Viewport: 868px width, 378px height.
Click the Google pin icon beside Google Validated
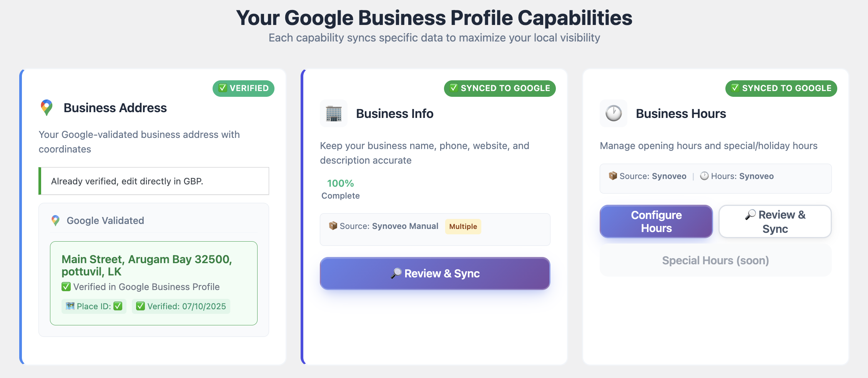[55, 220]
